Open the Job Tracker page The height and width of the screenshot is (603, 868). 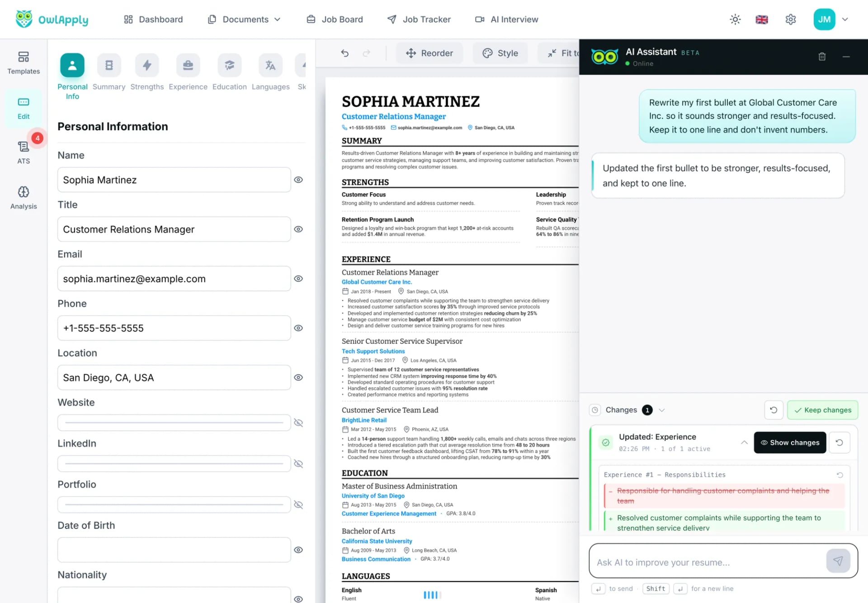pos(419,19)
